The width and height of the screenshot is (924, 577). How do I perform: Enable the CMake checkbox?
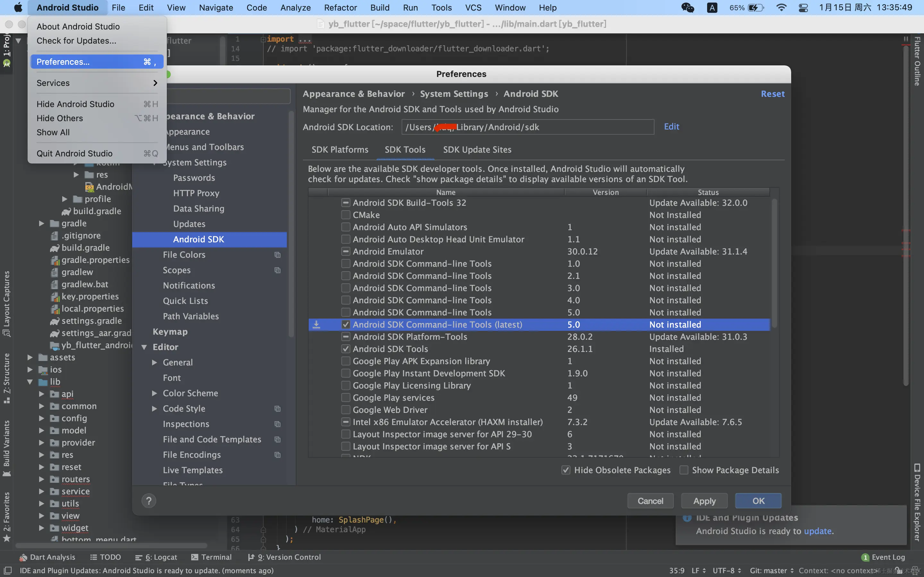pyautogui.click(x=346, y=215)
